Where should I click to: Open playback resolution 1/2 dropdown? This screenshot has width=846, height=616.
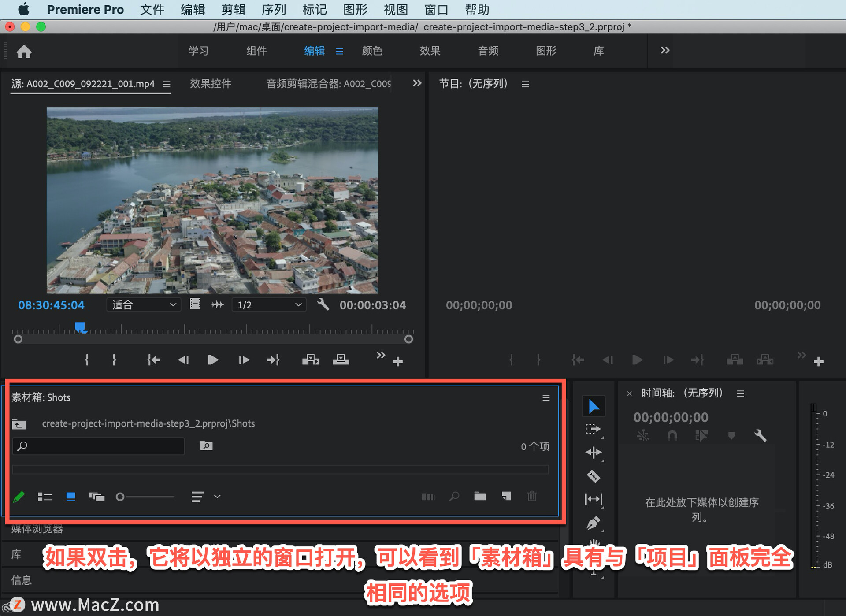(x=269, y=304)
